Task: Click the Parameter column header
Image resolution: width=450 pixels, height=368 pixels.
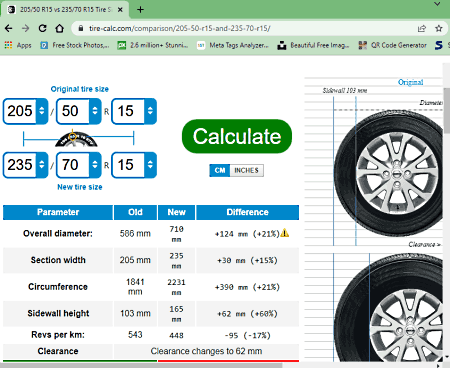Action: [58, 212]
